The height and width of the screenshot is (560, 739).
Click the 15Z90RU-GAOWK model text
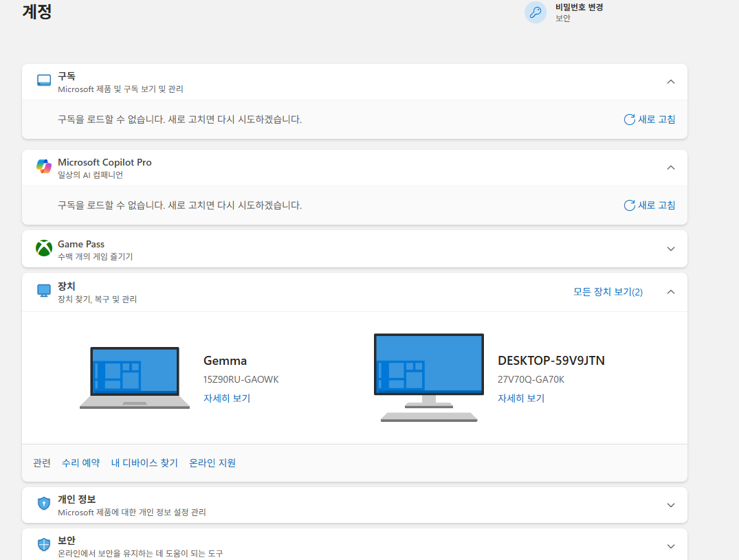241,379
